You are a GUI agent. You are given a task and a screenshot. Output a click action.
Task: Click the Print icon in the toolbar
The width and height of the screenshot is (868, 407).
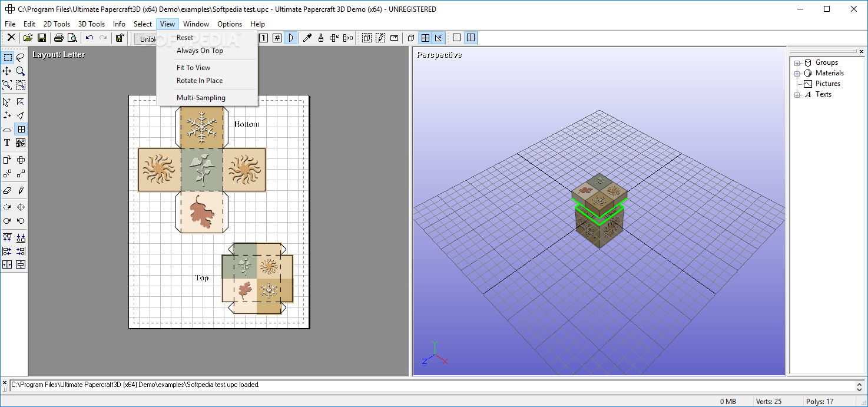(58, 37)
